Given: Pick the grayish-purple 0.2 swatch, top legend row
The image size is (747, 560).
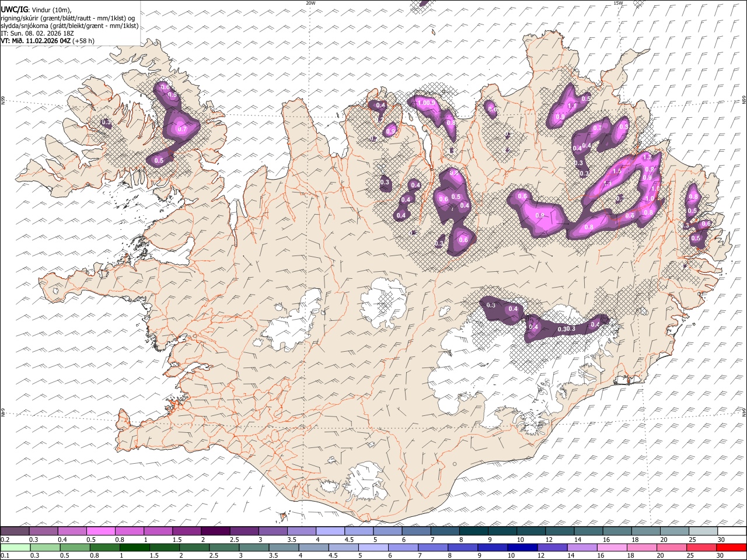Looking at the screenshot, I should point(15,531).
